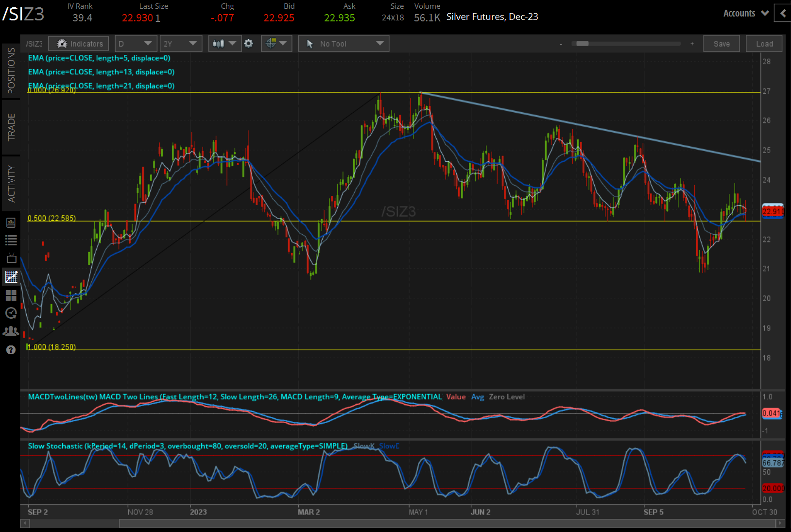
Task: Toggle the SlowK stochastic plot label
Action: pyautogui.click(x=364, y=446)
